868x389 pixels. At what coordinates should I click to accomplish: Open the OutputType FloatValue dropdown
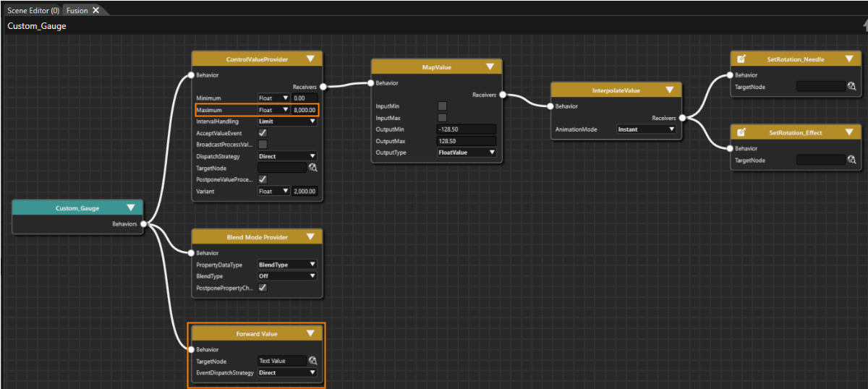(467, 153)
